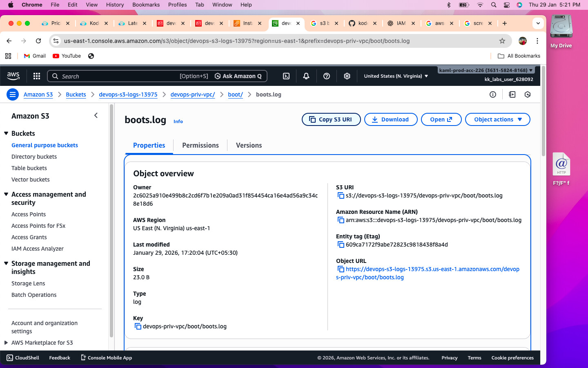This screenshot has width=588, height=368.
Task: Open IAM Access Analyzer in sidebar
Action: tap(38, 249)
